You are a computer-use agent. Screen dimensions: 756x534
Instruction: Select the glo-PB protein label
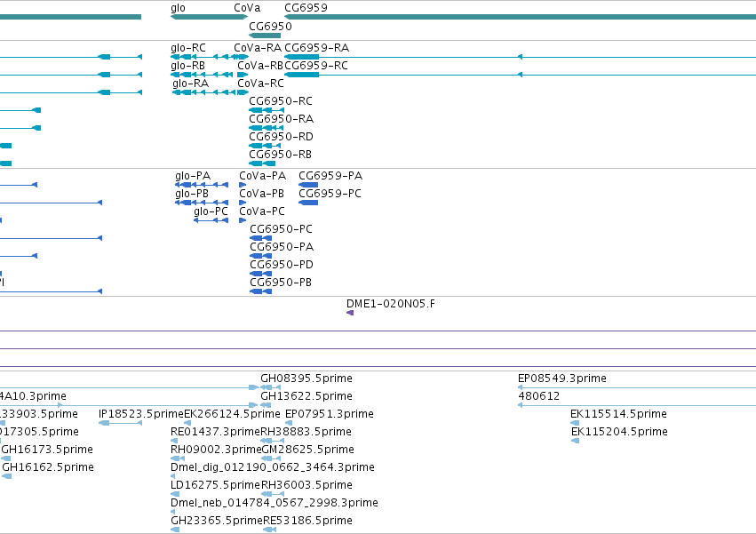[192, 194]
